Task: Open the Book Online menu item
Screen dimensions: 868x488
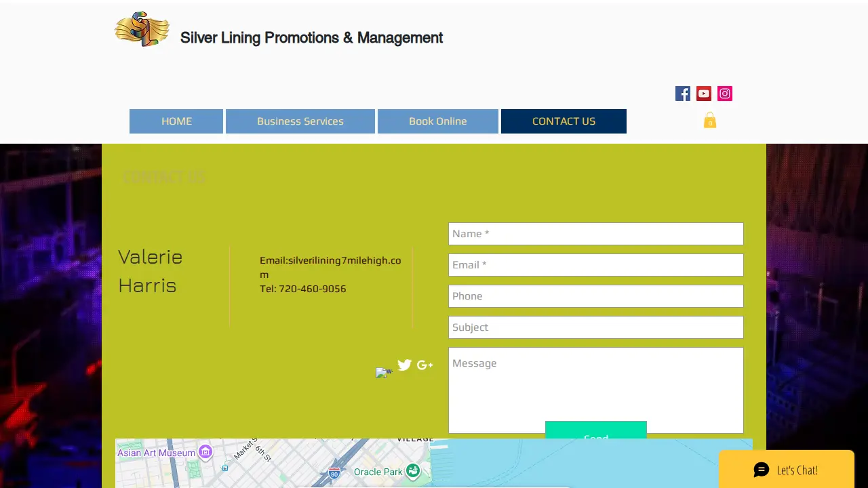Action: coord(438,121)
